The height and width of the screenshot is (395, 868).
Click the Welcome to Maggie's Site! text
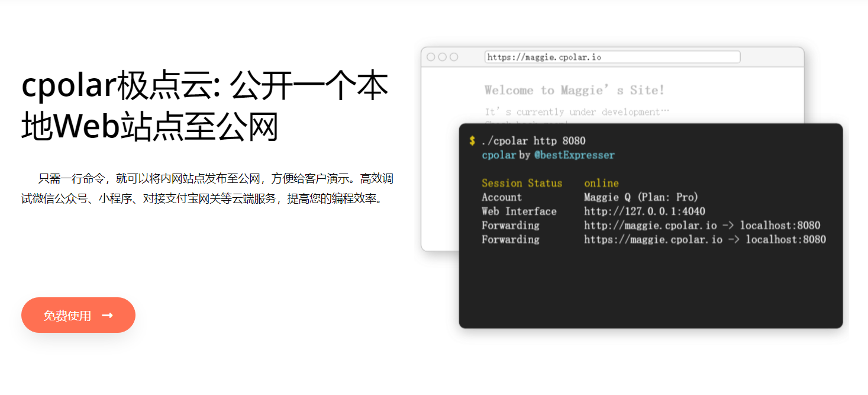click(575, 90)
